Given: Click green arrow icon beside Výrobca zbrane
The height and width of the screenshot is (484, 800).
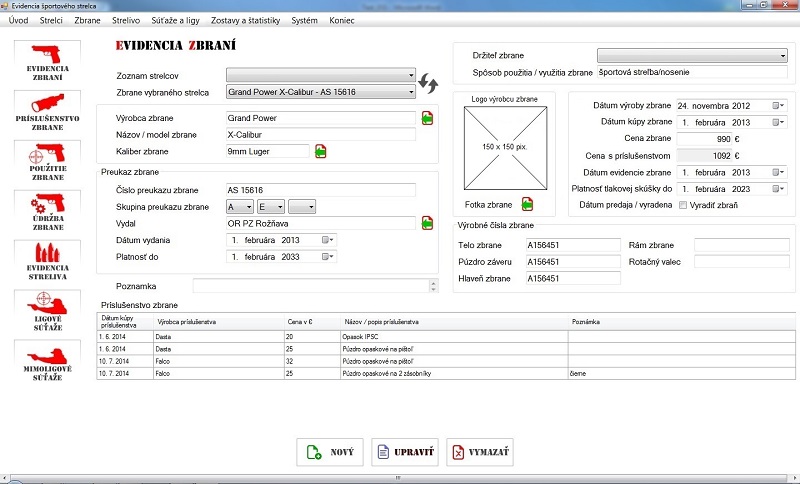Looking at the screenshot, I should 428,118.
